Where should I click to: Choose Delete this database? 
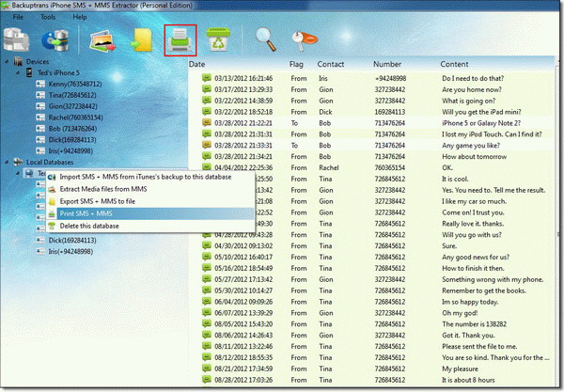[x=150, y=226]
